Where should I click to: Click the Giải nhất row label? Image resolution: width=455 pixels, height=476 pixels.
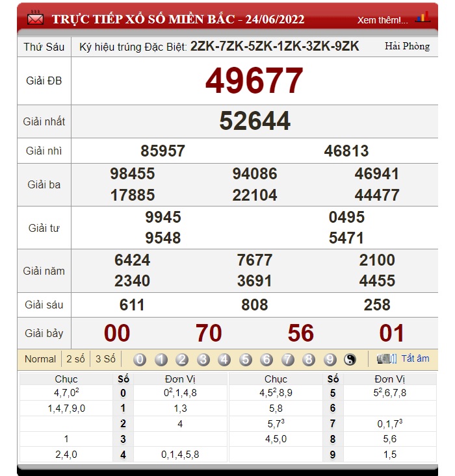(x=44, y=121)
